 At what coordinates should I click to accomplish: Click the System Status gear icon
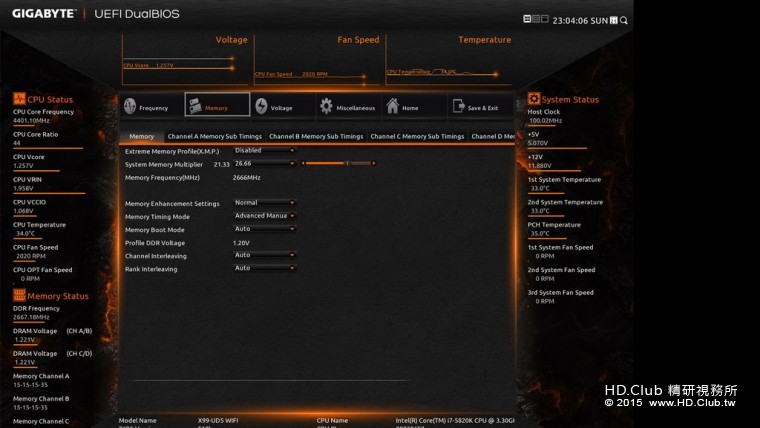click(x=534, y=99)
